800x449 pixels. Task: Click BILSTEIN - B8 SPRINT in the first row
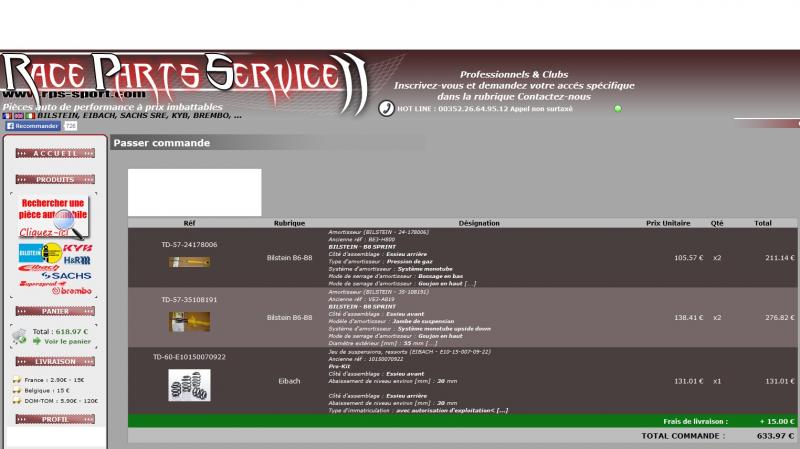362,247
